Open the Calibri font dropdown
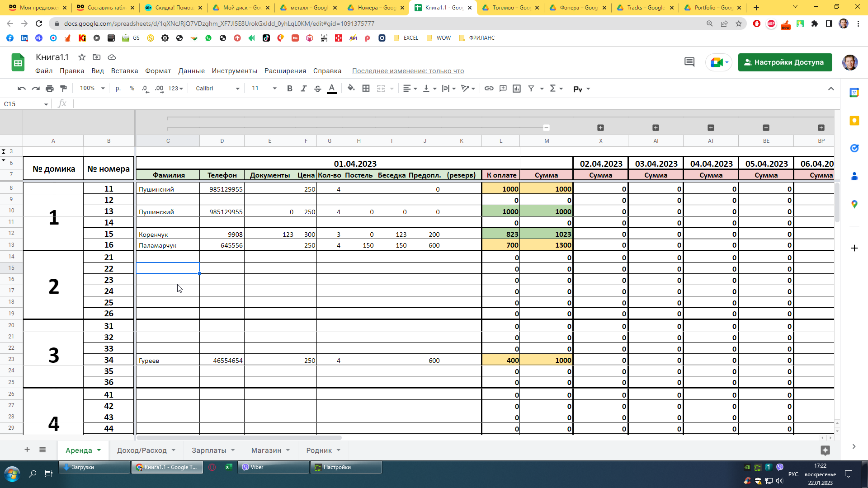Image resolution: width=868 pixels, height=488 pixels. [217, 89]
